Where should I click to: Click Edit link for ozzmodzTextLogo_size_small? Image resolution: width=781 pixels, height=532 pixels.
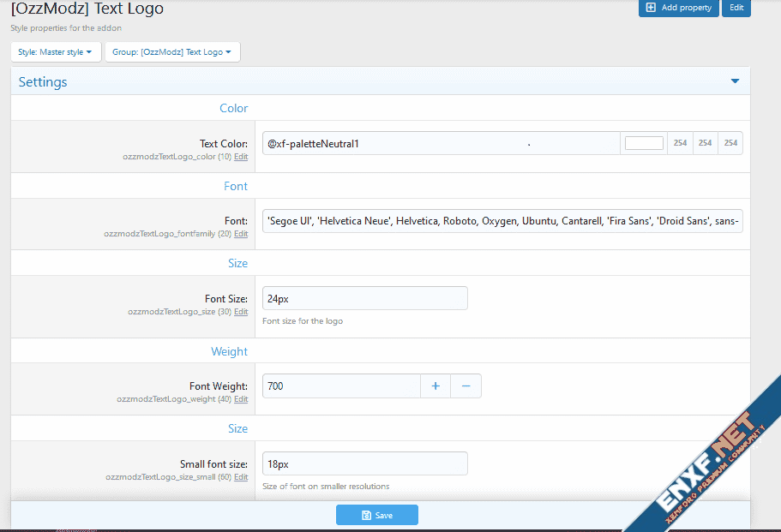click(x=241, y=477)
